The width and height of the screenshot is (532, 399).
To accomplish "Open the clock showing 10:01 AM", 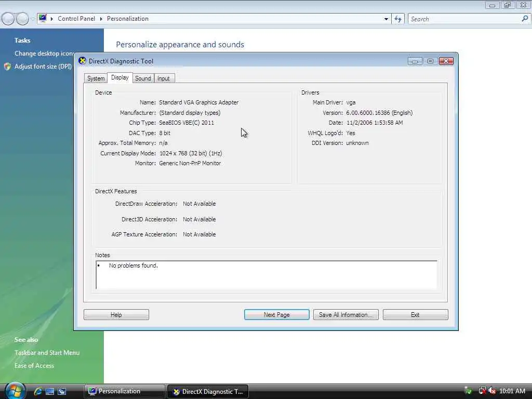I will point(512,391).
